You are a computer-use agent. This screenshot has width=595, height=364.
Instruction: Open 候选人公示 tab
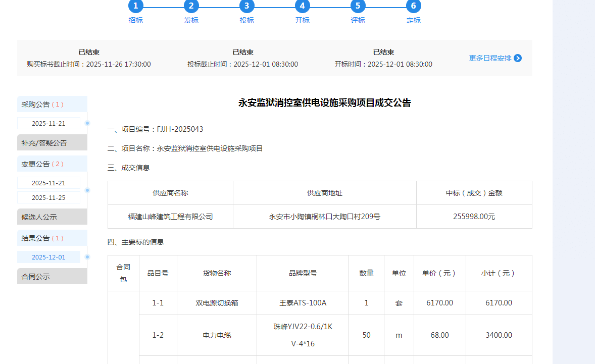tap(52, 217)
